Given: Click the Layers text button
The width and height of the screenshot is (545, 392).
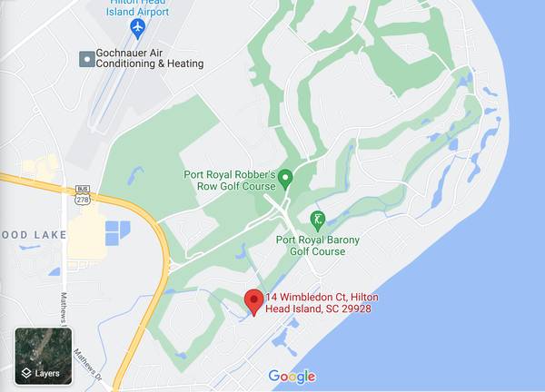Looking at the screenshot, I should pyautogui.click(x=47, y=374).
